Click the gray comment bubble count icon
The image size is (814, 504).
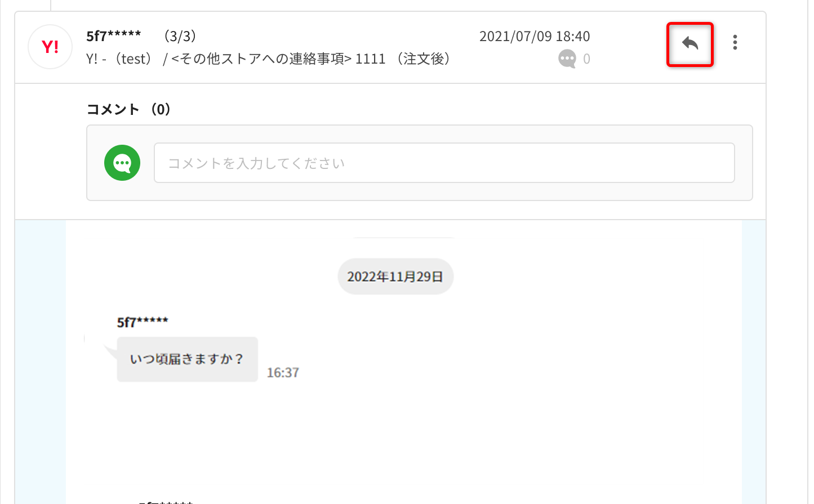567,59
